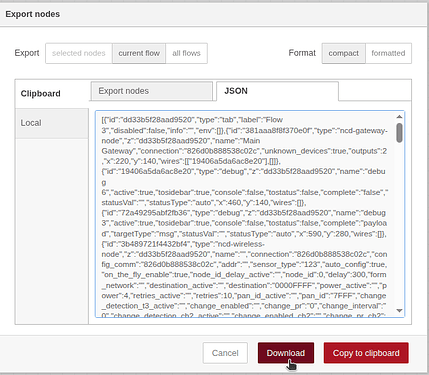The image size is (429, 375).
Task: Switch export scope to 'all flows'
Action: tap(186, 53)
